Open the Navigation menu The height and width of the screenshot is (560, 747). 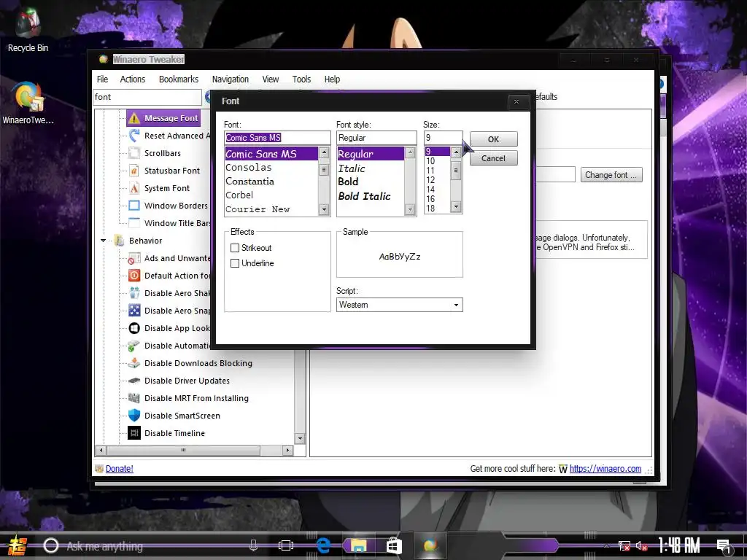[230, 79]
